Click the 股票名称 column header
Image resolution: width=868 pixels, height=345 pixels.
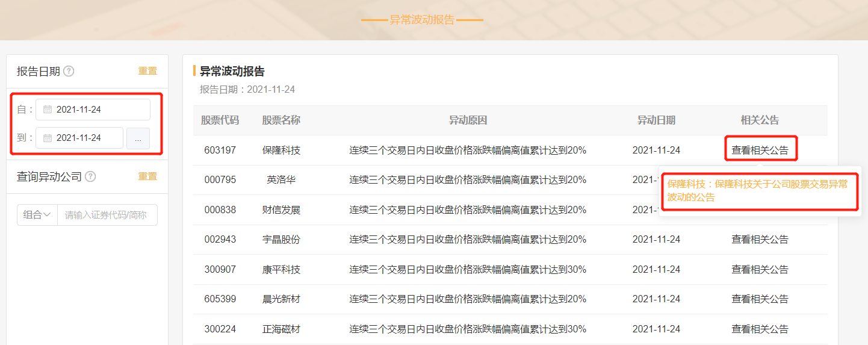point(281,120)
